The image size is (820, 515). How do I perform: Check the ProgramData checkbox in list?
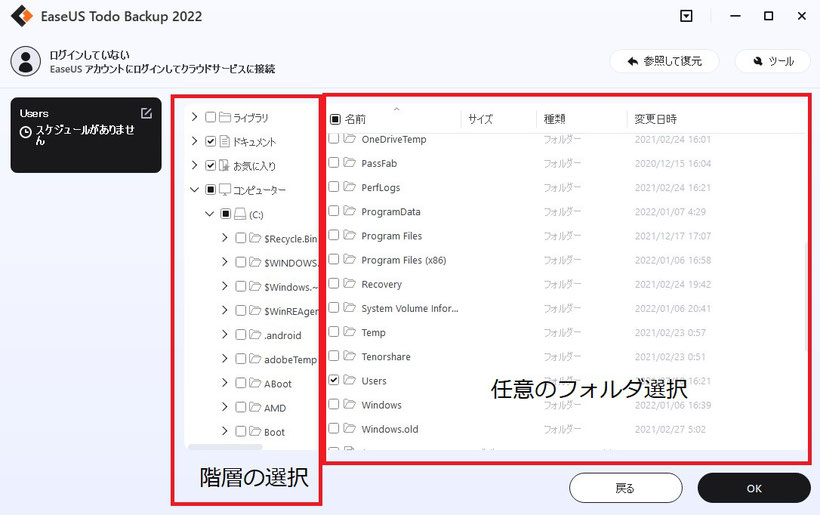pos(334,211)
